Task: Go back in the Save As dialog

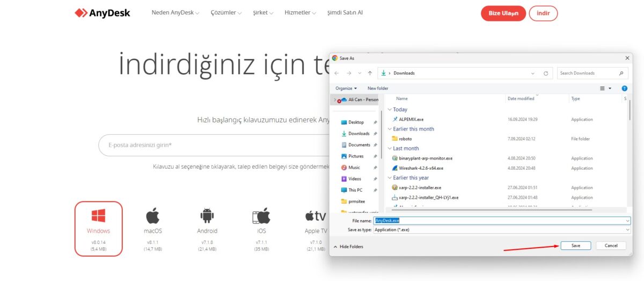Action: 336,73
